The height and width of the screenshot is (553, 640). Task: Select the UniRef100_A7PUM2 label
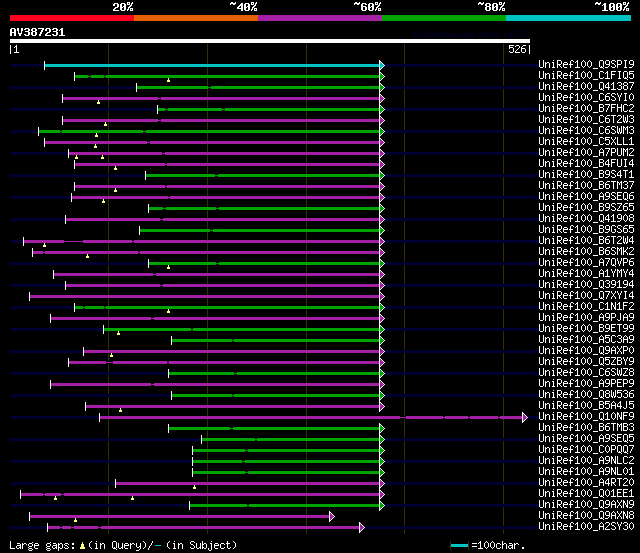(x=586, y=152)
